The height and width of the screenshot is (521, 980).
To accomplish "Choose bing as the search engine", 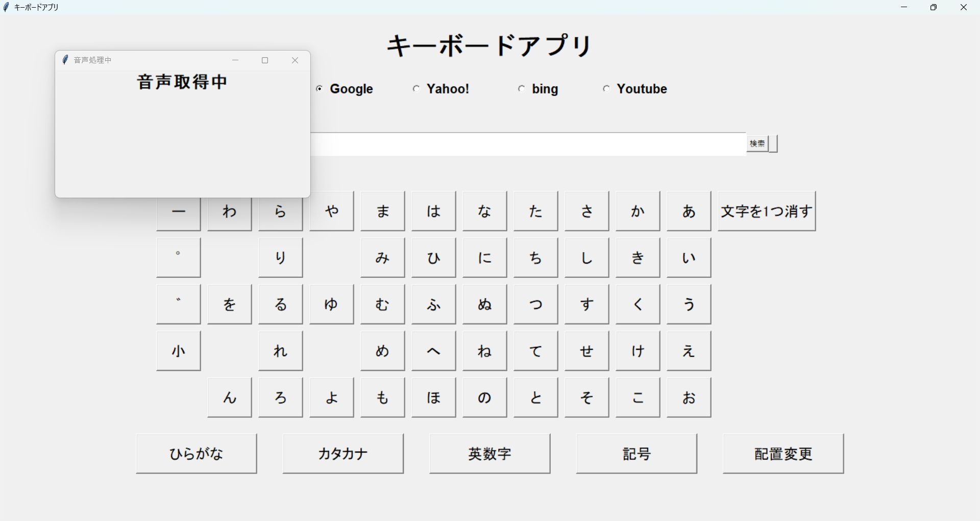I will click(521, 89).
